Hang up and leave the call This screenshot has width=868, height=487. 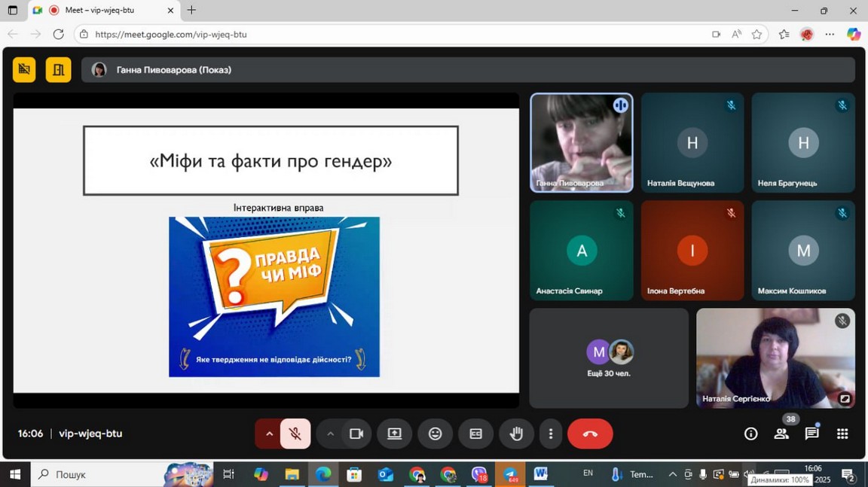click(x=590, y=434)
